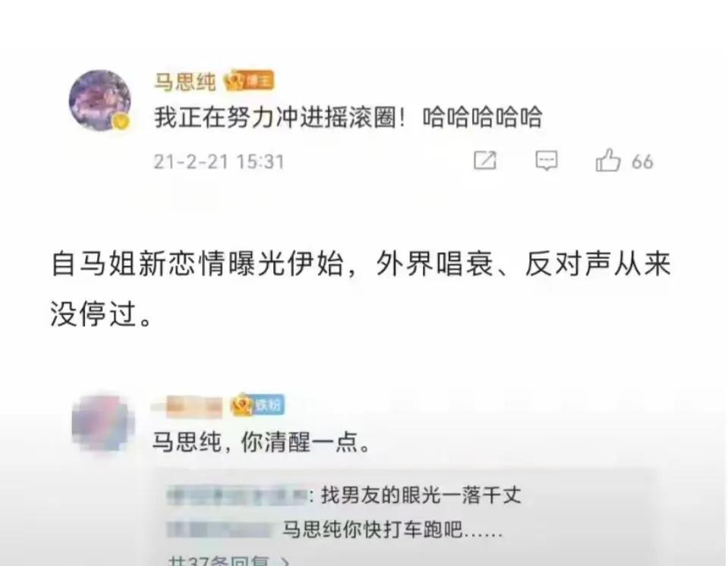728x566 pixels.
Task: Click blurred username of second reply
Action: point(220,530)
